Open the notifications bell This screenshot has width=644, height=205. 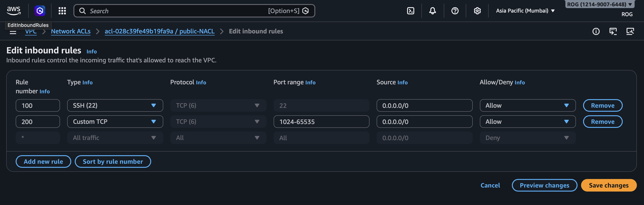tap(432, 11)
